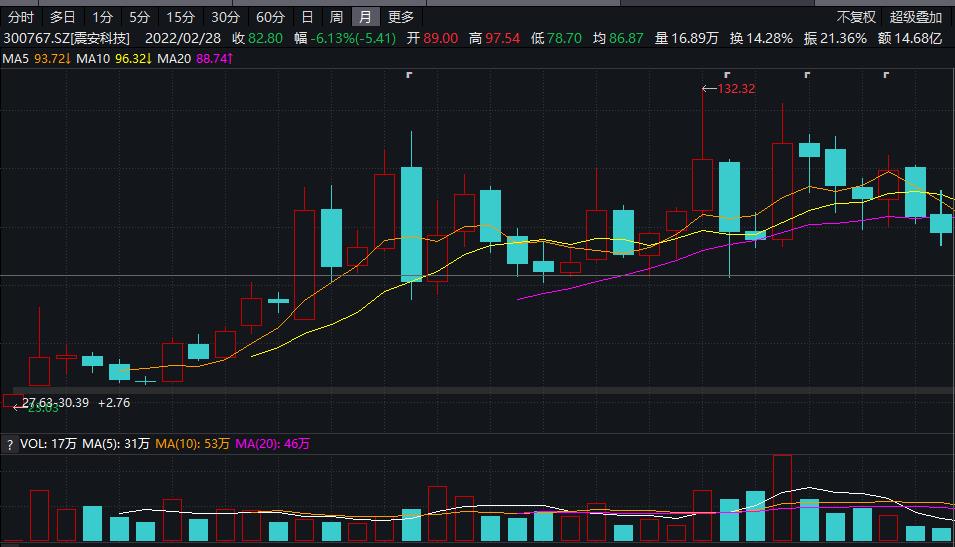Click the VOL indicator name in volume panel
955x547 pixels.
tap(32, 444)
